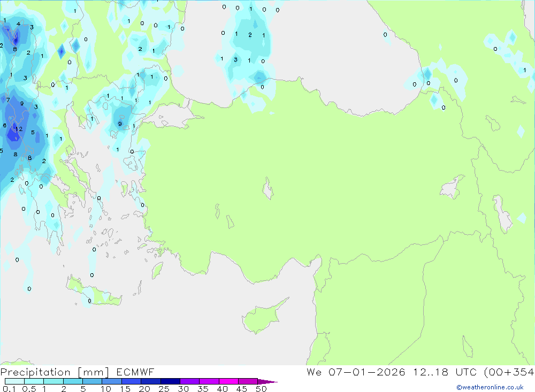
Task: Pick the legend swatch between 20 and 25
Action: [x=150, y=381]
